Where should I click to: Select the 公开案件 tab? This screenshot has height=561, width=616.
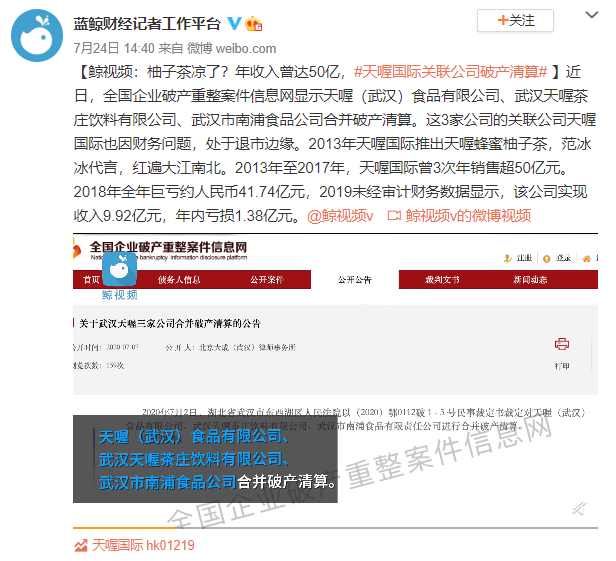pos(267,280)
